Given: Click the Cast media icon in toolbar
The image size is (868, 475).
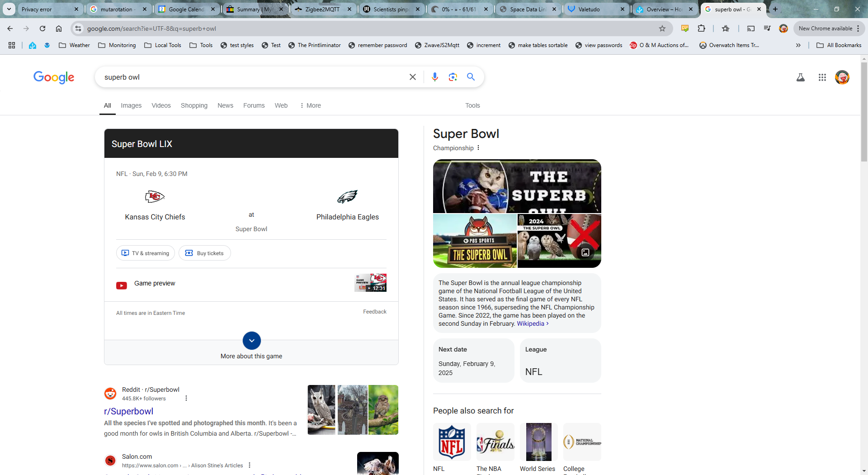Looking at the screenshot, I should pyautogui.click(x=751, y=28).
